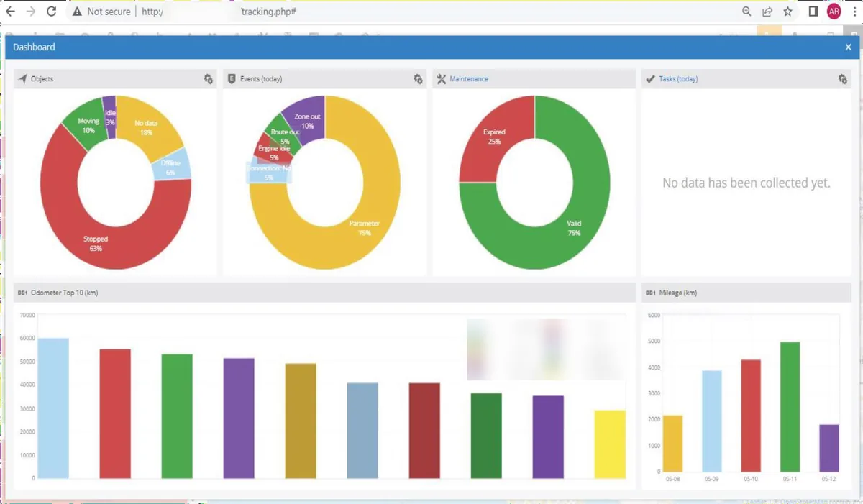Select the Valid 75% maintenance slice
863x504 pixels.
tap(574, 227)
